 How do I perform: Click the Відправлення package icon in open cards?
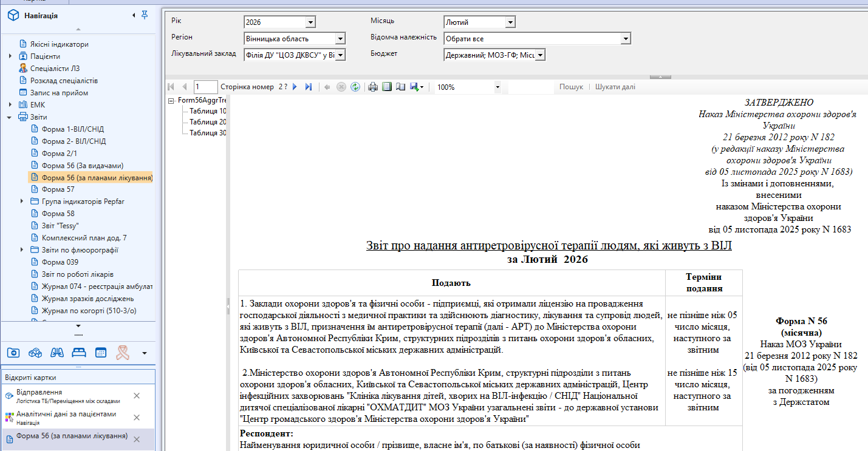9,396
